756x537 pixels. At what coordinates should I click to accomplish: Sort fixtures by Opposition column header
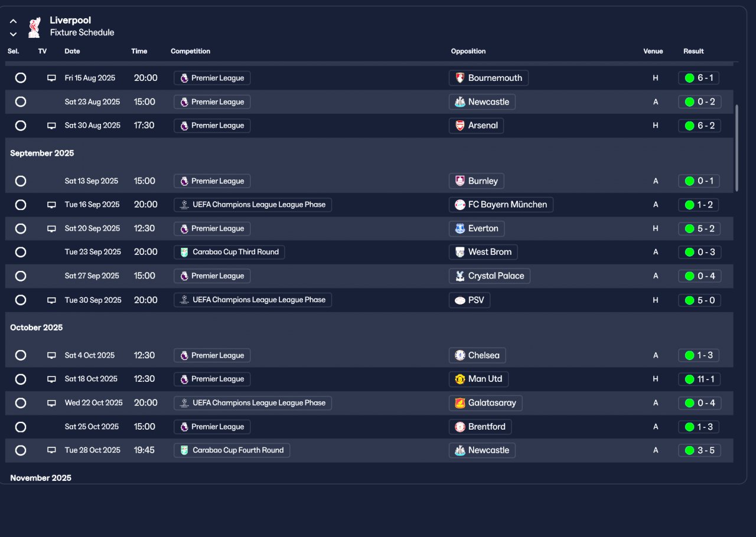(468, 51)
